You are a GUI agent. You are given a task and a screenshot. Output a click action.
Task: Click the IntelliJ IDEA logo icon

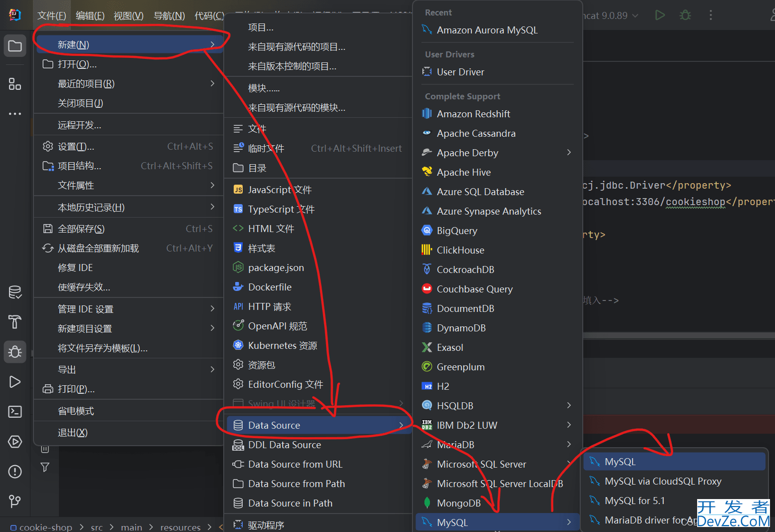(x=15, y=15)
